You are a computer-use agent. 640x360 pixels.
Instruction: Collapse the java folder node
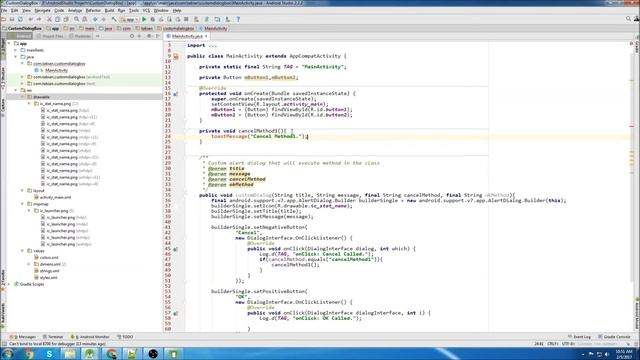(16, 57)
